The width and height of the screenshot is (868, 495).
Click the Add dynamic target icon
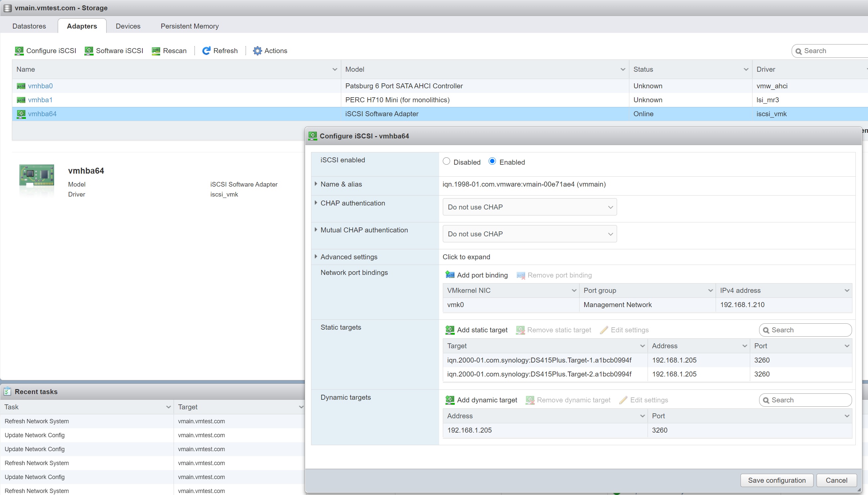point(450,400)
